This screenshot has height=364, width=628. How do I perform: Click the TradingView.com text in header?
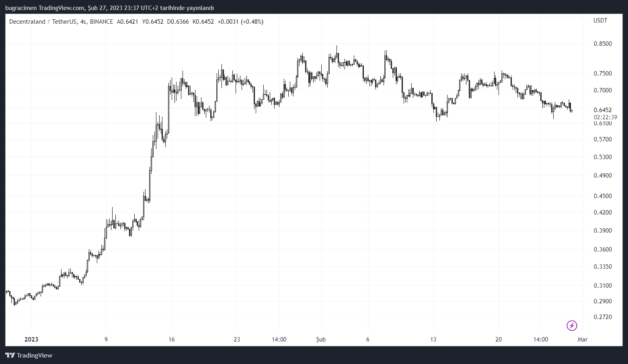coord(62,8)
